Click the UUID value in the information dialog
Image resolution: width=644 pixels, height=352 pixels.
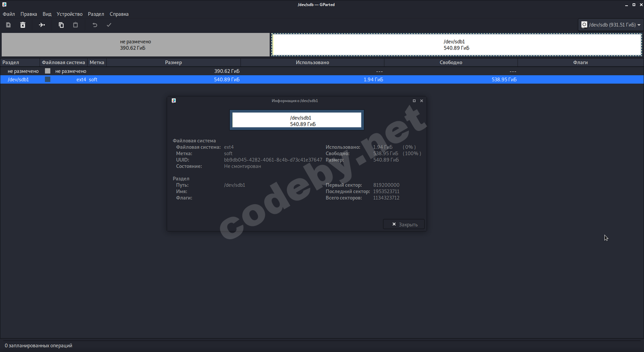pos(273,160)
